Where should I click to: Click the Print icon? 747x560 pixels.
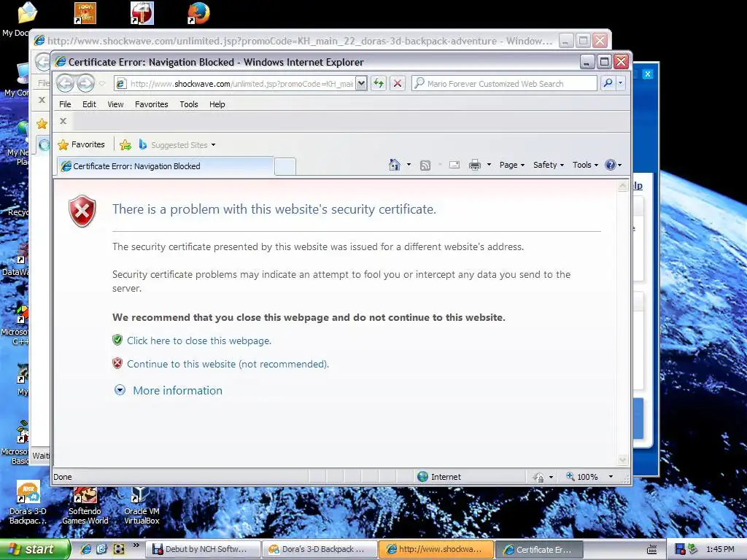(475, 165)
